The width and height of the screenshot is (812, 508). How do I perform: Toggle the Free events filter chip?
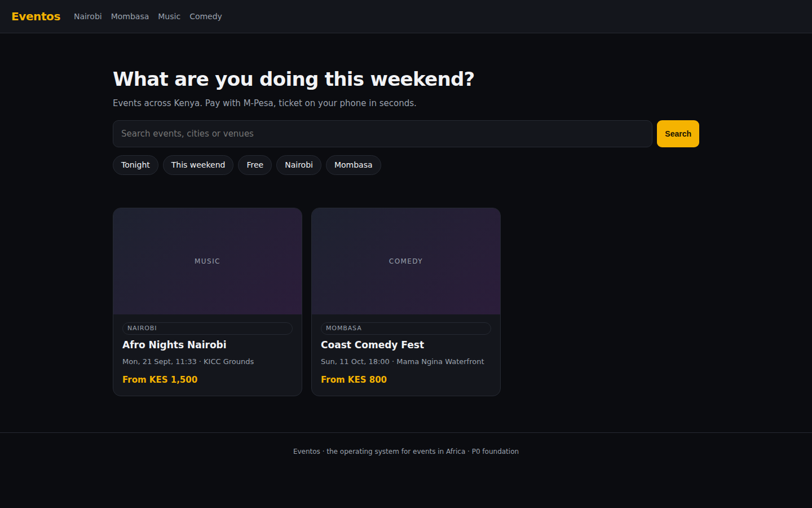point(255,165)
